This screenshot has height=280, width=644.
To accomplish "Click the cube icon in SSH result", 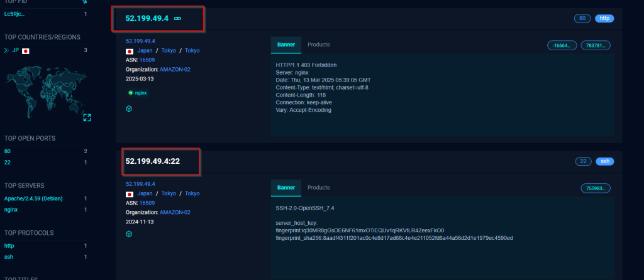I will pyautogui.click(x=129, y=234).
